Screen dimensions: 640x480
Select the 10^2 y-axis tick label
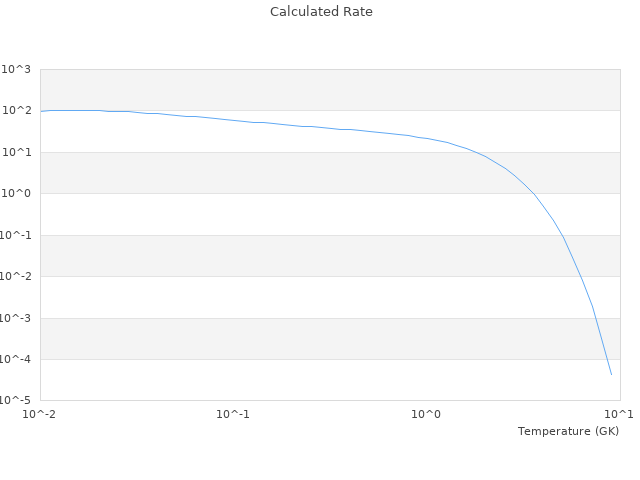(x=16, y=111)
